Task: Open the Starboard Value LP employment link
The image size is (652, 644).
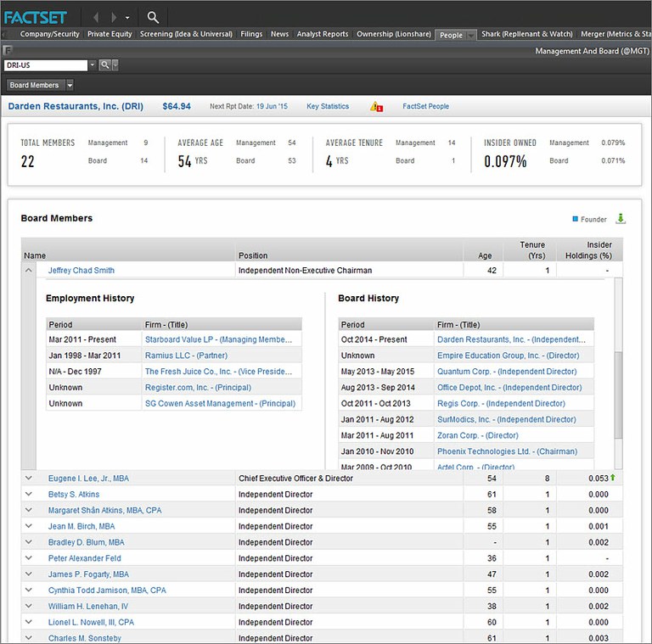Action: pyautogui.click(x=218, y=339)
